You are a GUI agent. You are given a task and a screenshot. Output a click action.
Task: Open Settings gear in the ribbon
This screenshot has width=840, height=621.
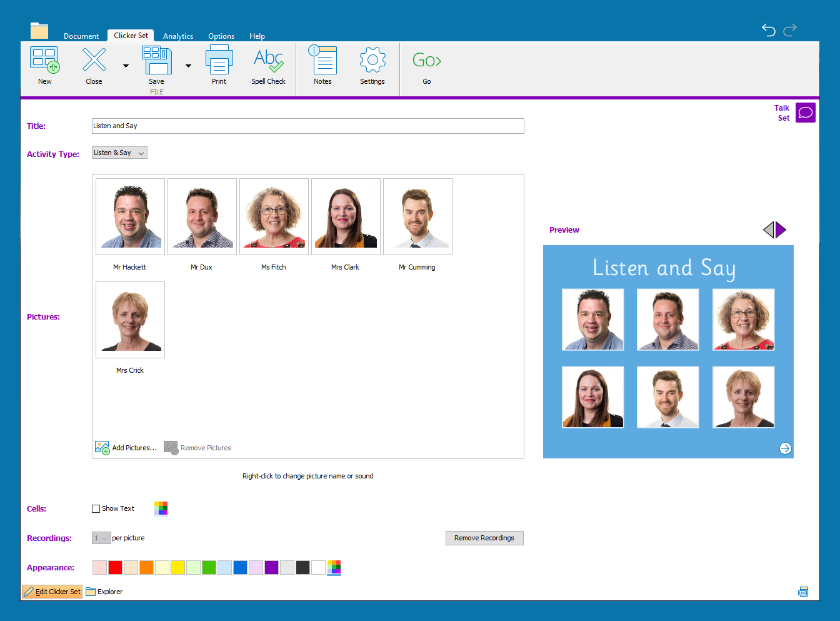pos(372,61)
